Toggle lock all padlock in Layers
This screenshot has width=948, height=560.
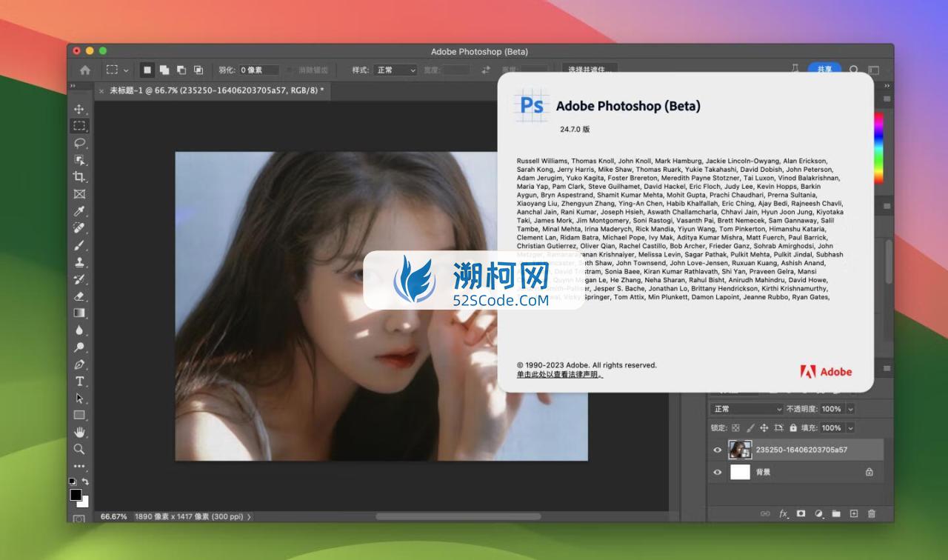coord(793,428)
